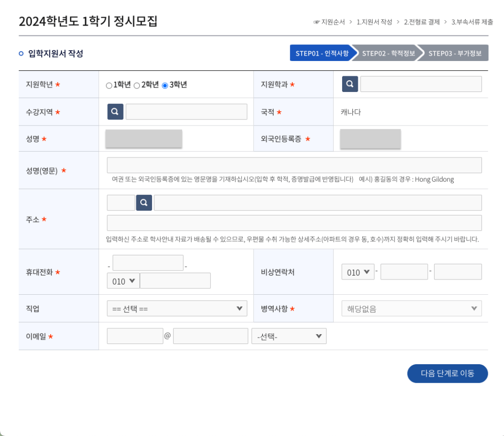504x436 pixels.
Task: Select the 2학년 radio button
Action: click(x=137, y=86)
